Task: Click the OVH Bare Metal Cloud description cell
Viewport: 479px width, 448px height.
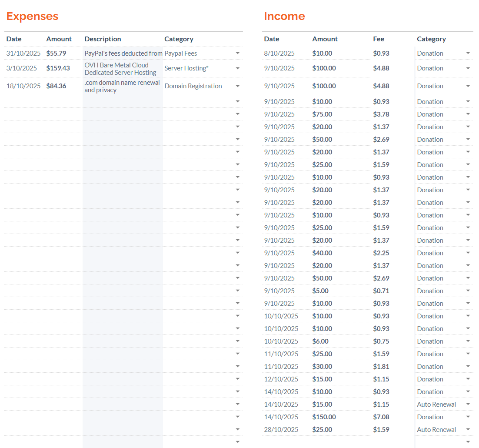Action: click(120, 69)
